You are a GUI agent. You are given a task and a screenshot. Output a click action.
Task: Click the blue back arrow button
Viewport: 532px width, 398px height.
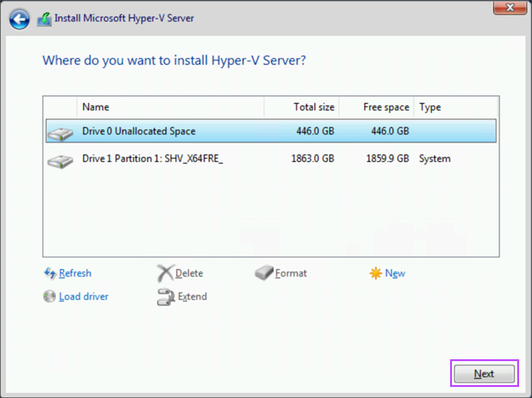[19, 19]
